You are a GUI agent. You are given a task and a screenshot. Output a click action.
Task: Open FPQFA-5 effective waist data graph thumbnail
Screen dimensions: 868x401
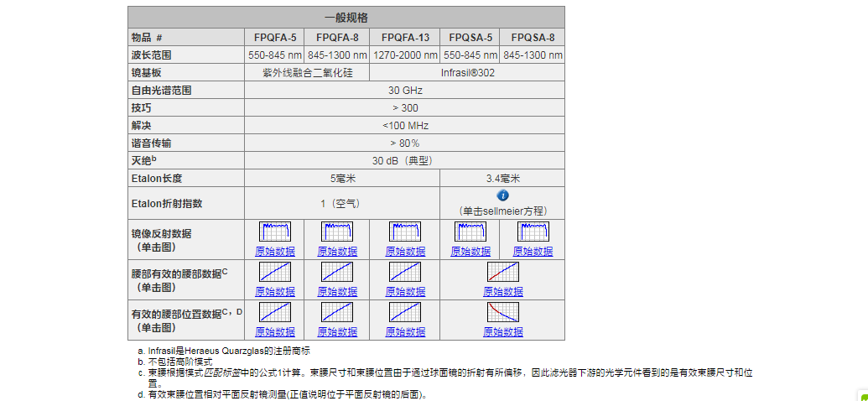(275, 272)
